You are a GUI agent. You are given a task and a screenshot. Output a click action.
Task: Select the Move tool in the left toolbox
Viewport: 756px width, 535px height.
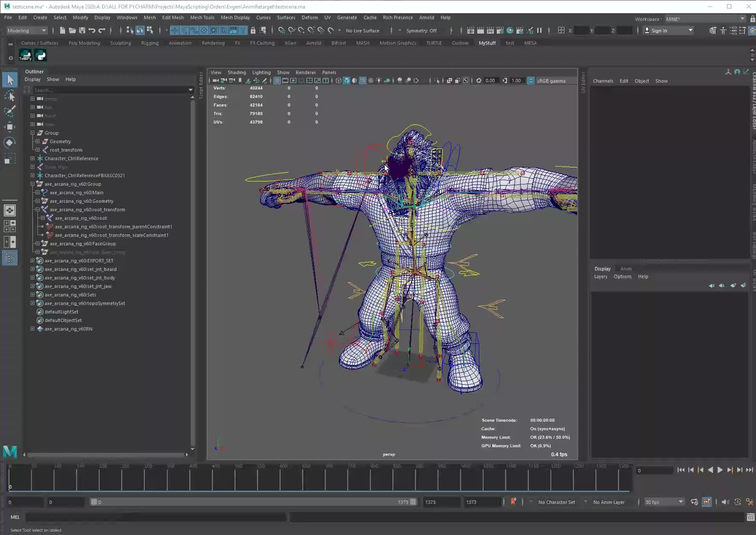10,126
